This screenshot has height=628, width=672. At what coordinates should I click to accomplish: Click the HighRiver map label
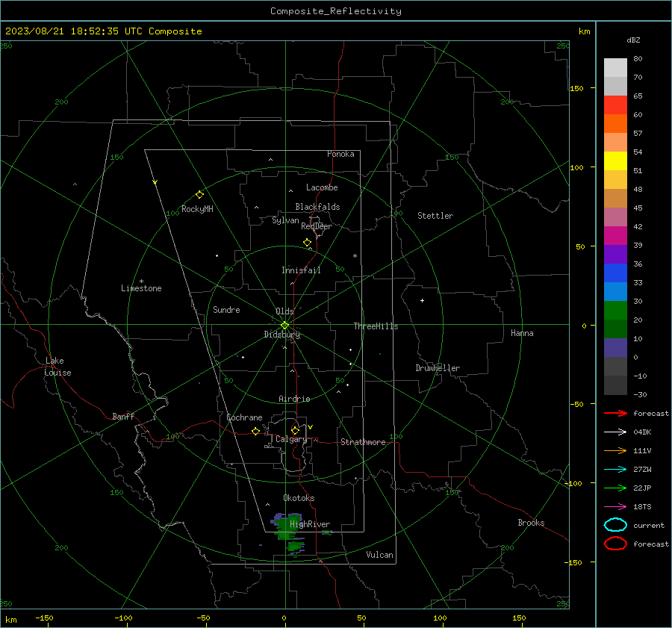310,524
